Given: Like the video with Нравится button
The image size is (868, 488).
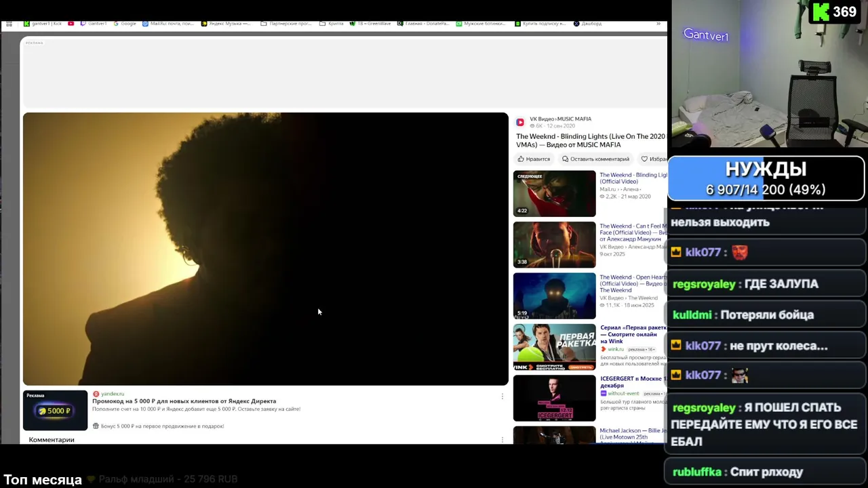Looking at the screenshot, I should click(x=534, y=159).
